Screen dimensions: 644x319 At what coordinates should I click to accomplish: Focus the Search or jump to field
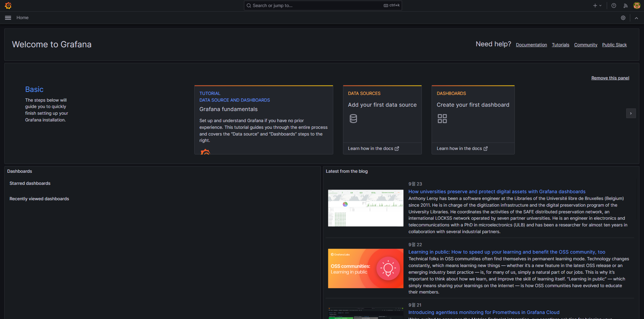[323, 6]
